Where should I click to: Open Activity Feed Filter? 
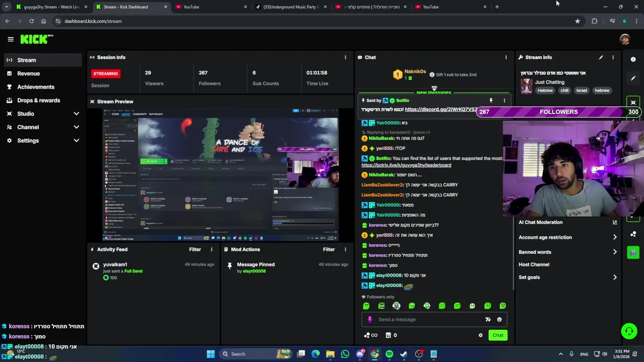[195, 249]
